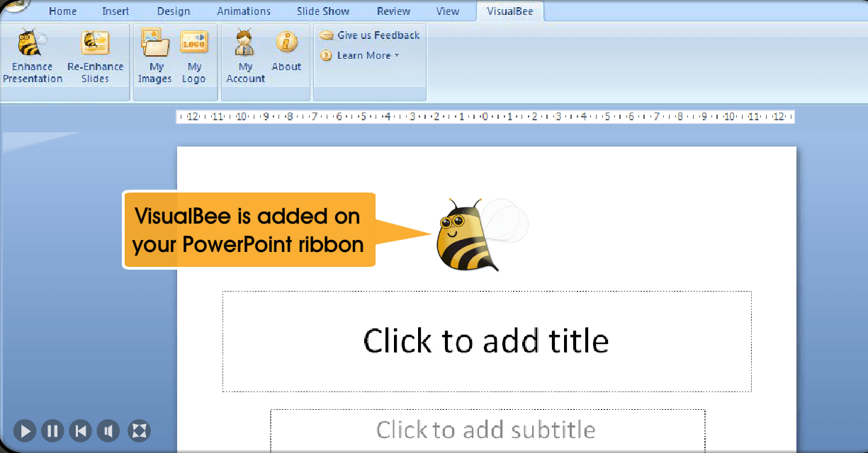The height and width of the screenshot is (453, 868).
Task: Click the play video control
Action: point(24,430)
